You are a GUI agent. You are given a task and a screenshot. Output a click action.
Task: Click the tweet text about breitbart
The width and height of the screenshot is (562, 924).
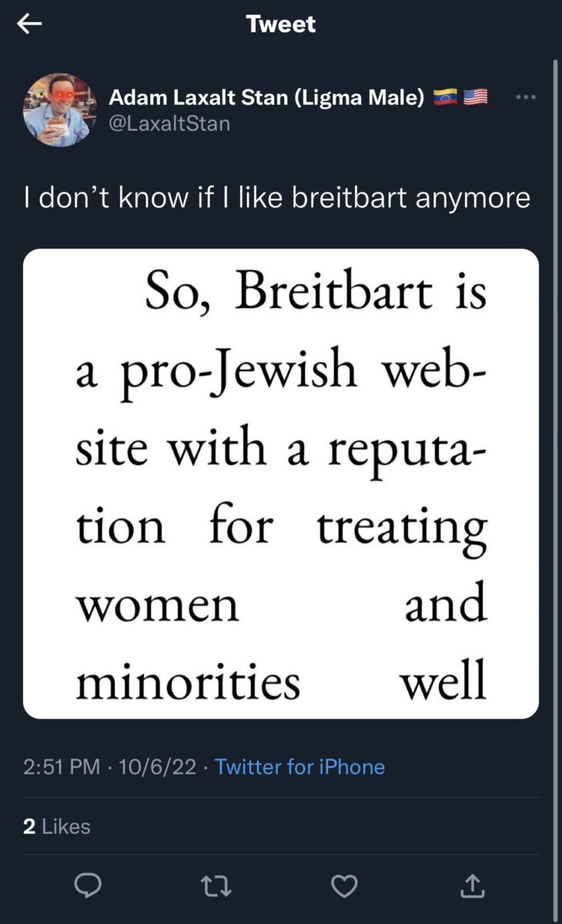276,198
